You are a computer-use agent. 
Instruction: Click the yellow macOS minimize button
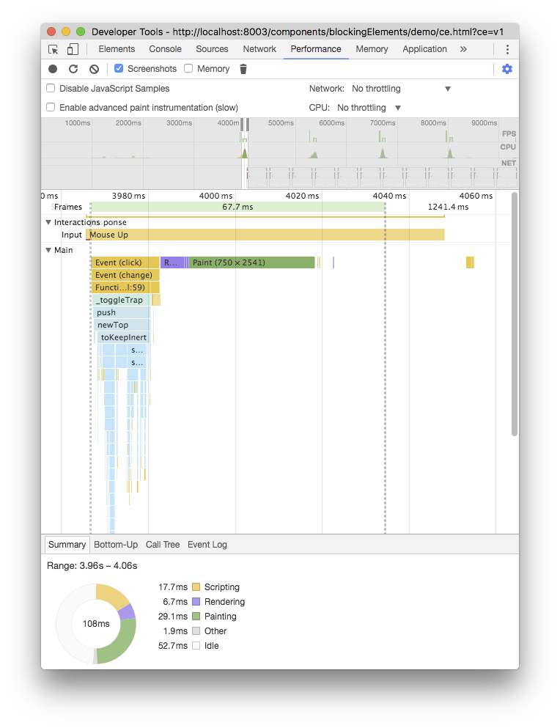pyautogui.click(x=66, y=32)
